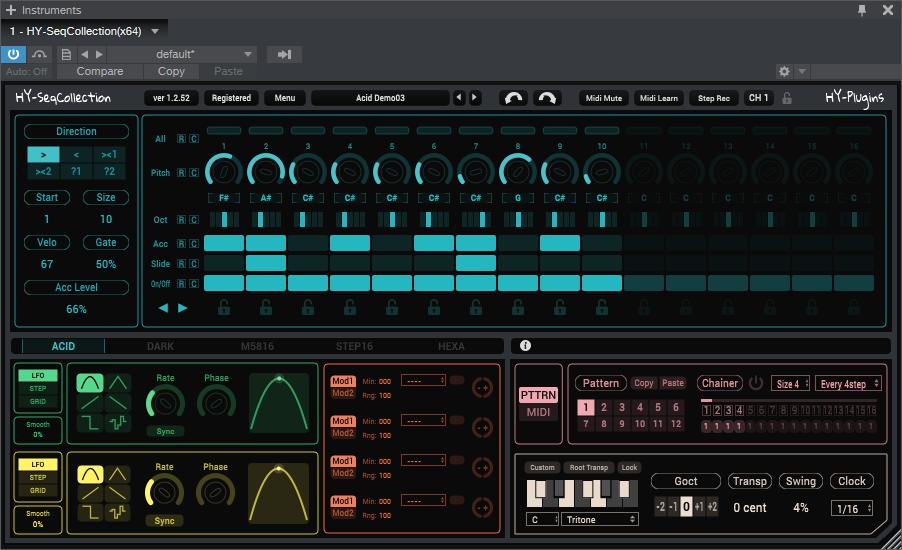Lock step 5 with its padlock icon
Viewport: 902px width, 550px height.
pos(392,307)
